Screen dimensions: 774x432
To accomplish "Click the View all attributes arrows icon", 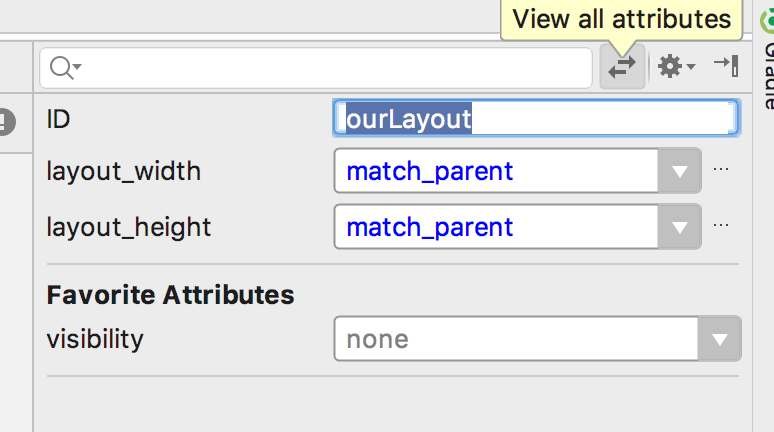I will [622, 67].
